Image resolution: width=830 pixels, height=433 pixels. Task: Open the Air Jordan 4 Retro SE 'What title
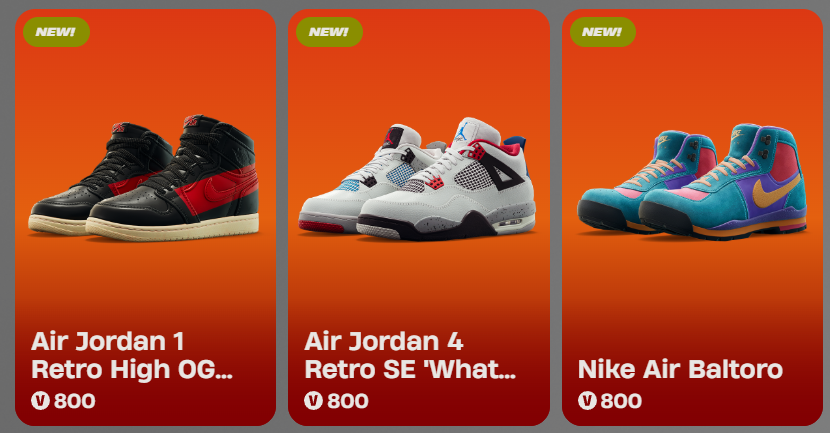410,355
